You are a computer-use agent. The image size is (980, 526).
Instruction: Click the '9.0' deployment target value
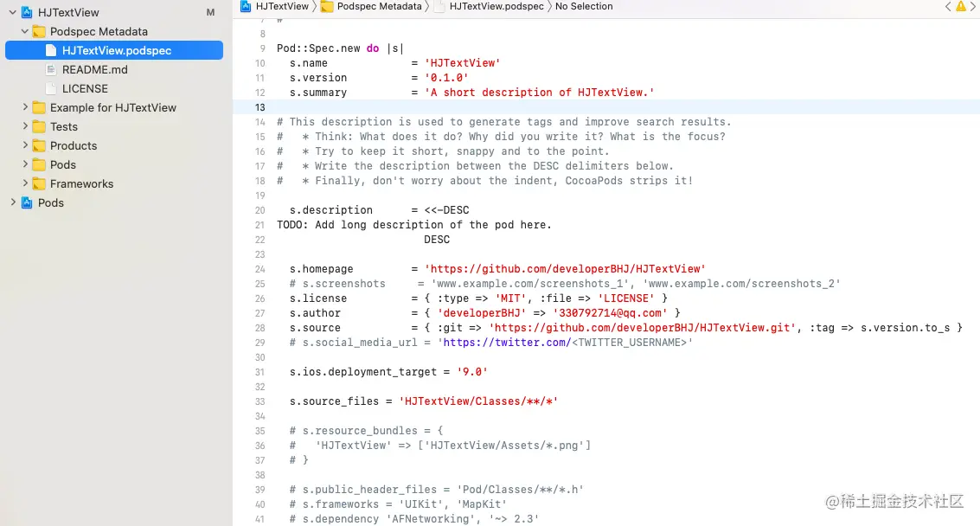click(x=472, y=372)
